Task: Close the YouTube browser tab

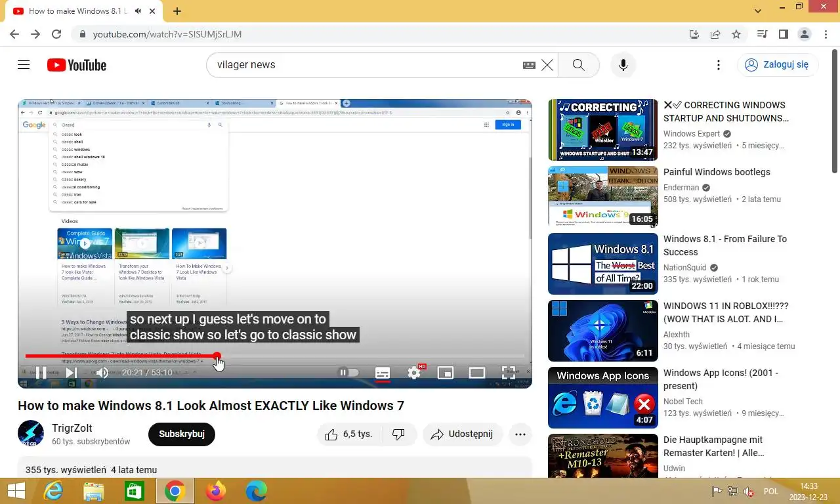Action: [152, 11]
